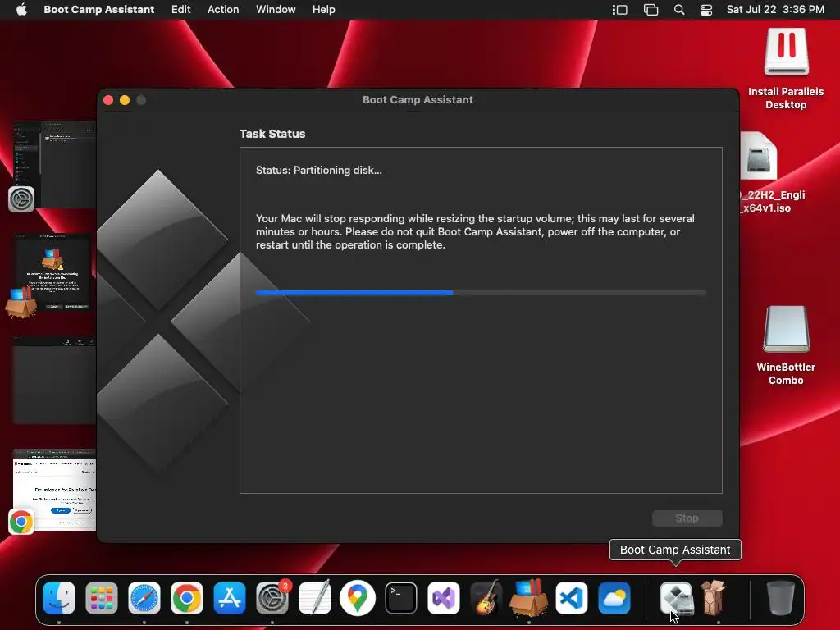This screenshot has width=840, height=630.
Task: Click the System Settings gear in Stage Manager
Action: coord(21,199)
